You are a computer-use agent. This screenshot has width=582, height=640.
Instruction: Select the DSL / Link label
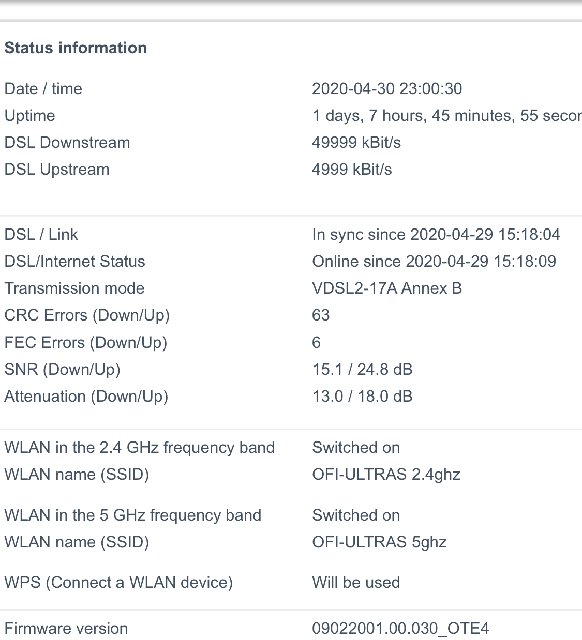[x=41, y=234]
